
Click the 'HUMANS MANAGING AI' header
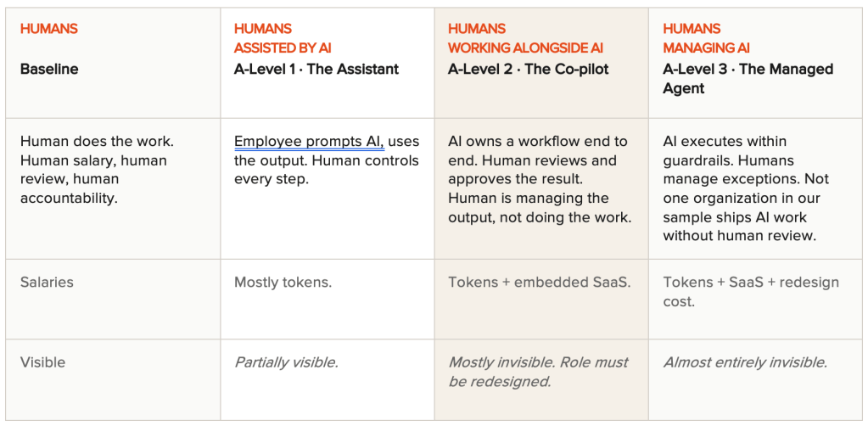coord(706,38)
